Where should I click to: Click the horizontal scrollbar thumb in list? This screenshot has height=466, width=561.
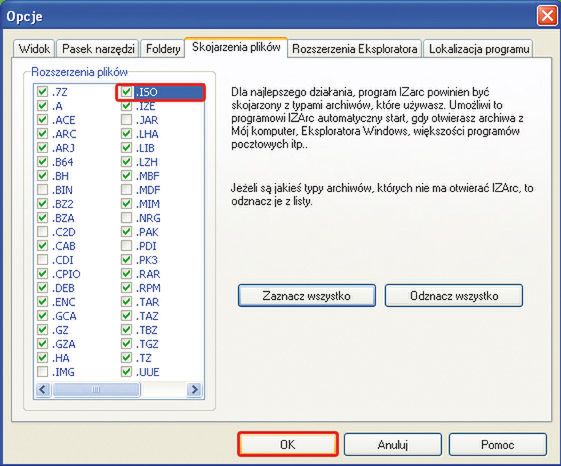(x=96, y=389)
